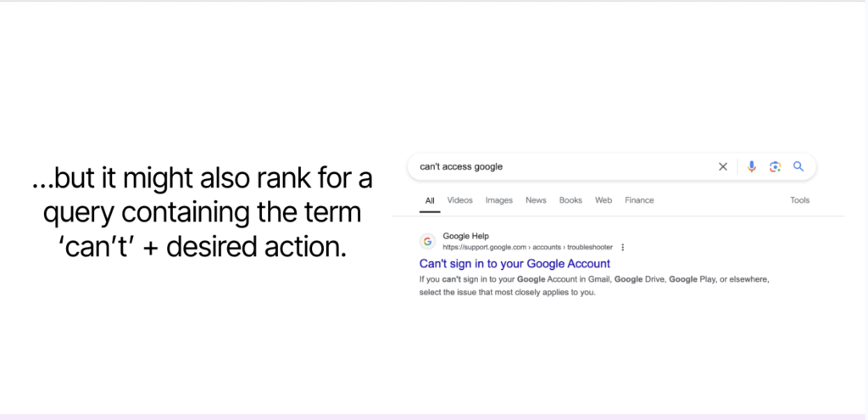Click the slide text about ranking for 'can't'

(202, 212)
